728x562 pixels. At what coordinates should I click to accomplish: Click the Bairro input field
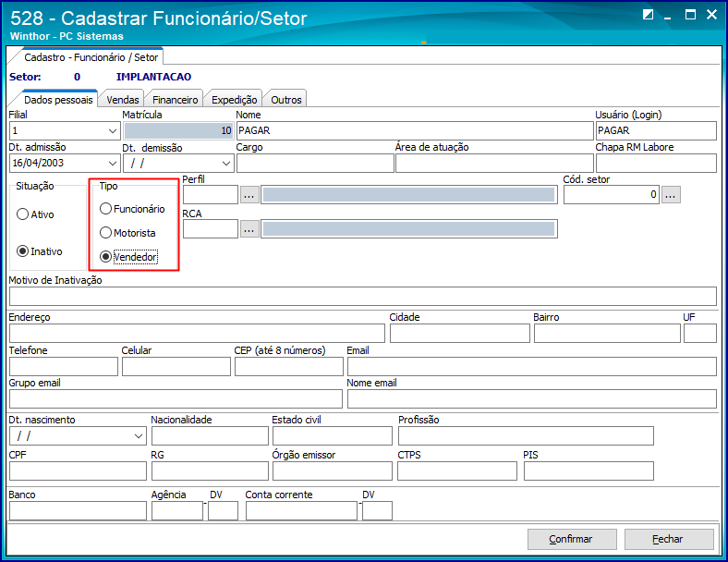[x=607, y=334]
